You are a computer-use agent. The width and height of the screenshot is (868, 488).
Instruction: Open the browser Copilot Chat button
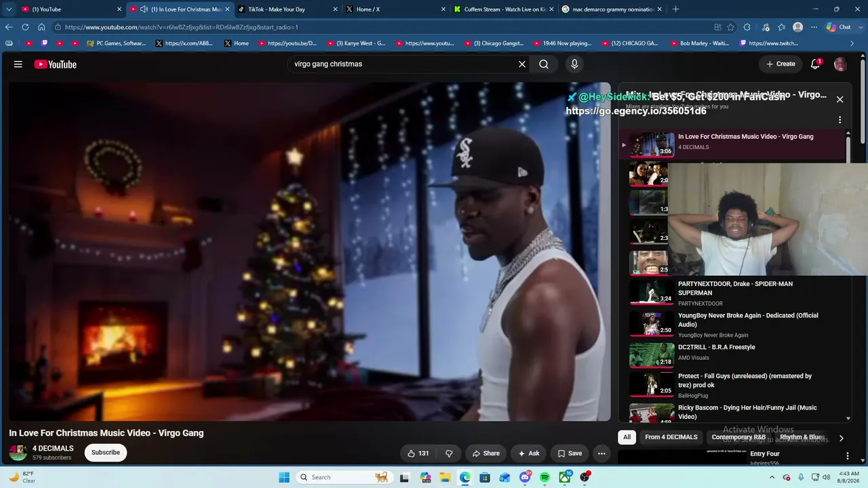point(839,27)
